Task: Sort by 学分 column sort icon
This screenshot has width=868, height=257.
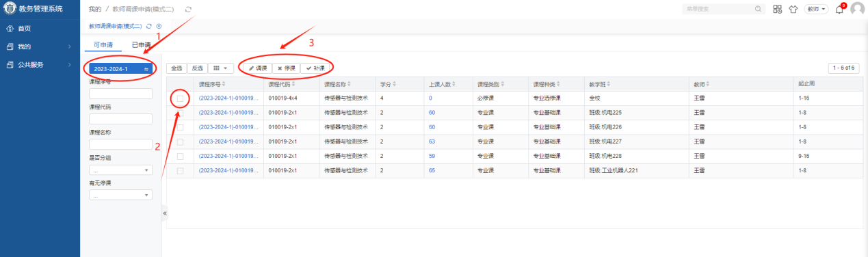Action: coord(394,84)
